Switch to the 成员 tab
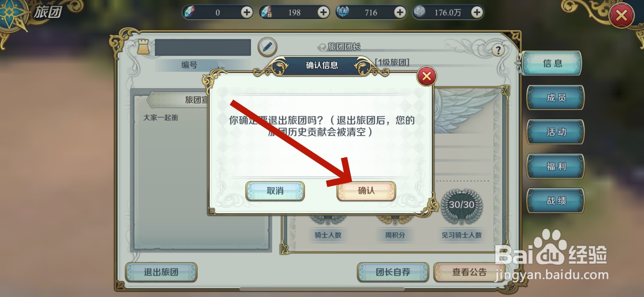The height and width of the screenshot is (297, 644). tap(555, 98)
